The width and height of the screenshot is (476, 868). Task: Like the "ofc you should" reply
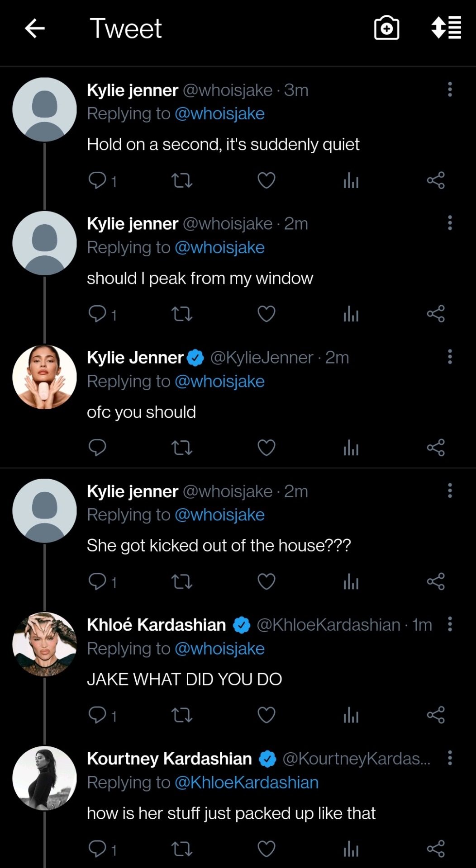266,448
